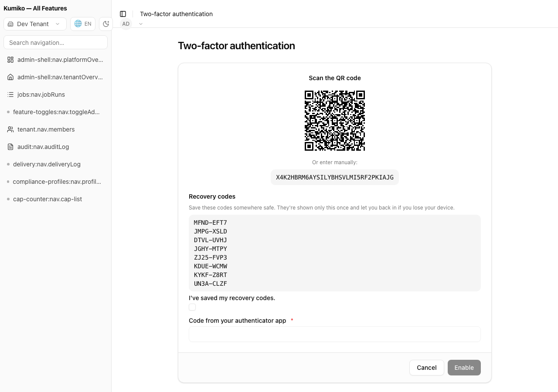Toggle the sidebar panel icon
Screen dimensions: 558x392
[x=123, y=14]
